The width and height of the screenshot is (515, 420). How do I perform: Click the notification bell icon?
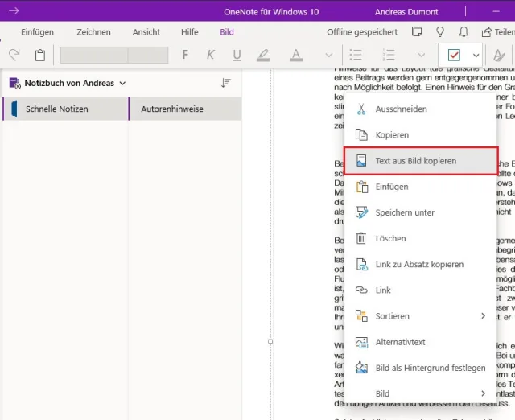pyautogui.click(x=463, y=32)
